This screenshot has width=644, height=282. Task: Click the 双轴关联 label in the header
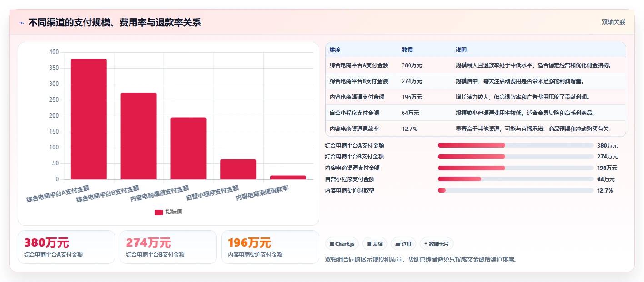tap(614, 22)
